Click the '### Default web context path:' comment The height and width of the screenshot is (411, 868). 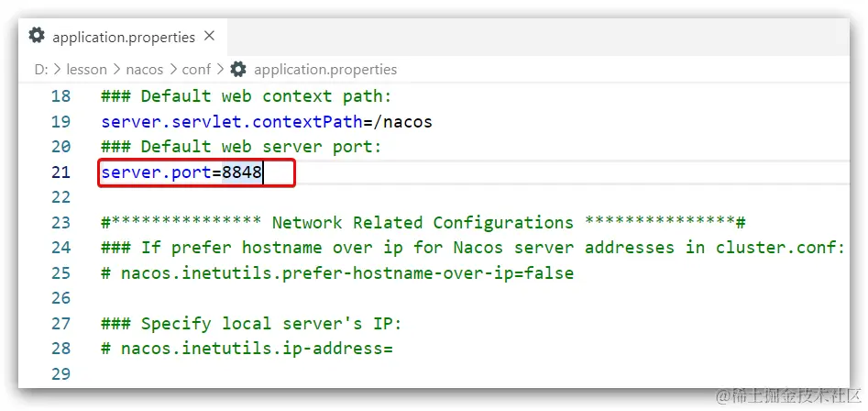point(247,96)
